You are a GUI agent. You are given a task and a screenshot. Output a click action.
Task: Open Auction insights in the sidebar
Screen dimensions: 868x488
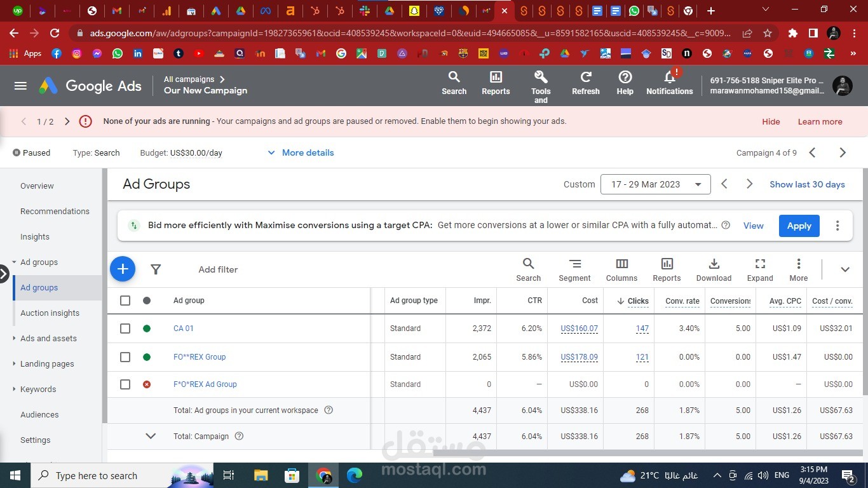coord(50,313)
